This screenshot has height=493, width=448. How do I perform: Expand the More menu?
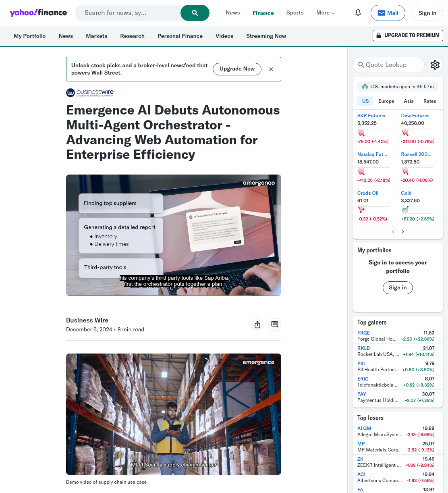325,13
